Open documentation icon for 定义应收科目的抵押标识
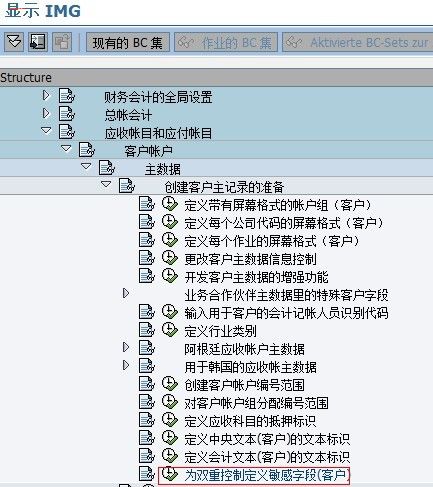This screenshot has height=487, width=433. (147, 420)
